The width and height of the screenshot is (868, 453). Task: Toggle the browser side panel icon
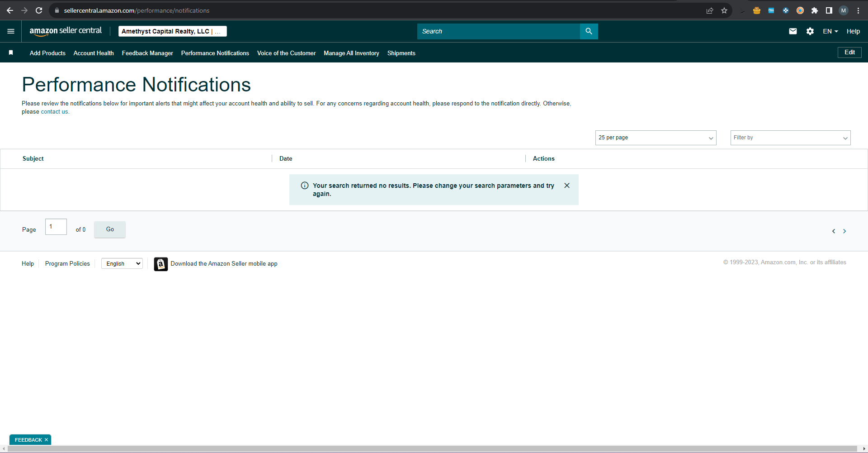pos(829,10)
